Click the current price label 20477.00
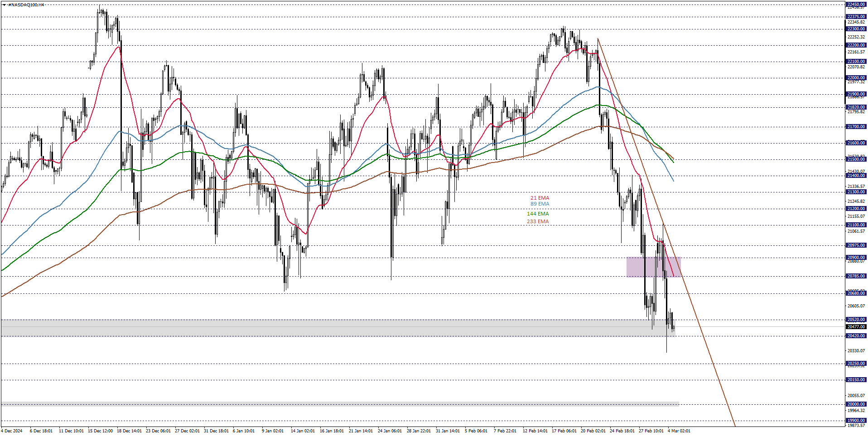Viewport: 868px width, 436px height. pos(856,327)
